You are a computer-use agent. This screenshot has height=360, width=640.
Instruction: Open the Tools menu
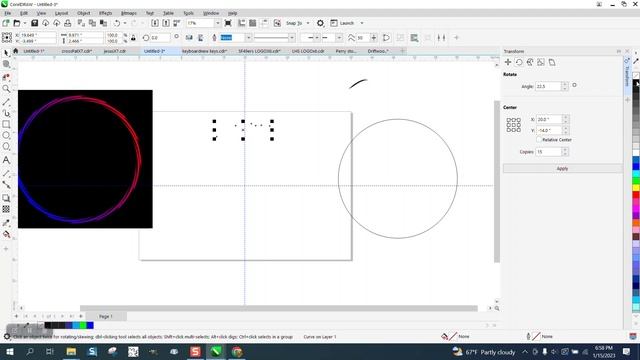coord(189,13)
